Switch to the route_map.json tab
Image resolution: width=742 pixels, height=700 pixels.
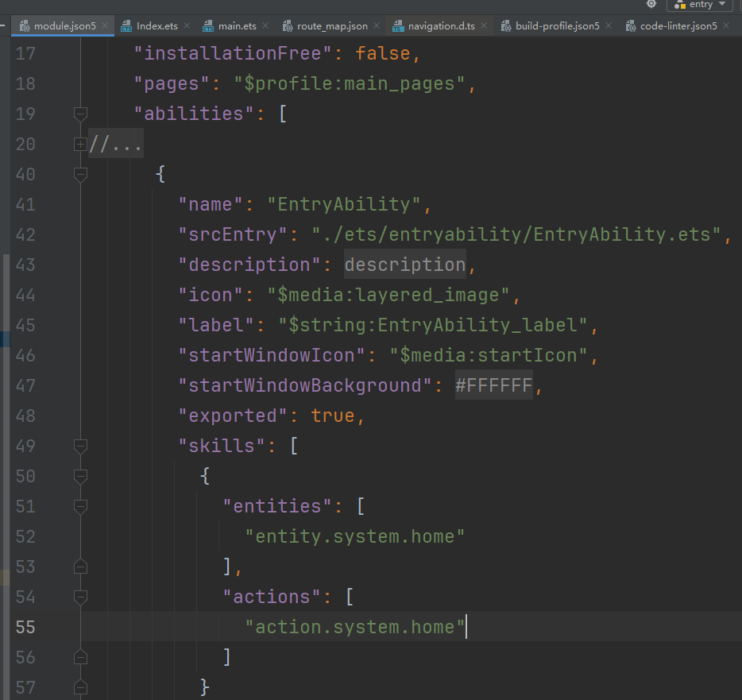tap(332, 25)
